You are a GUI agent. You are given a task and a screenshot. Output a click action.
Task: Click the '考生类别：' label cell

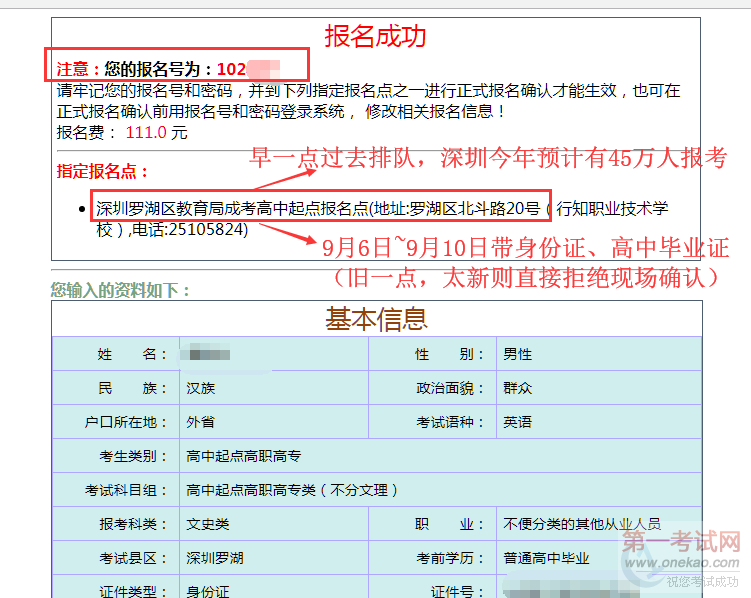(x=116, y=456)
